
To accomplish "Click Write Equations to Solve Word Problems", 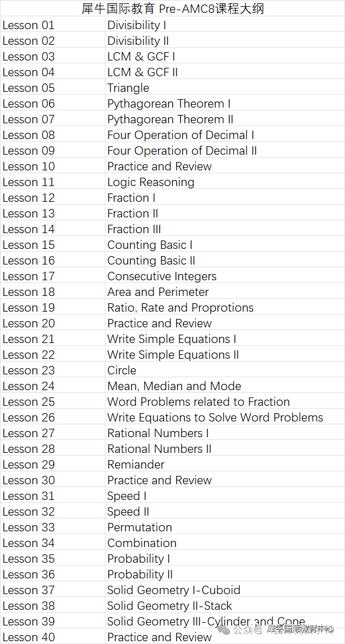I will tap(224, 418).
